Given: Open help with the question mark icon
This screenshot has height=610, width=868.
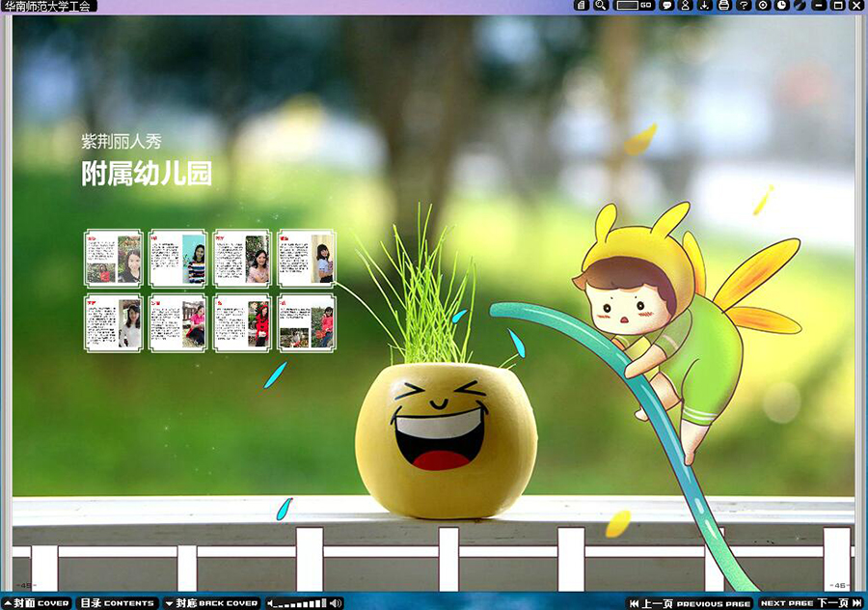Looking at the screenshot, I should (744, 6).
